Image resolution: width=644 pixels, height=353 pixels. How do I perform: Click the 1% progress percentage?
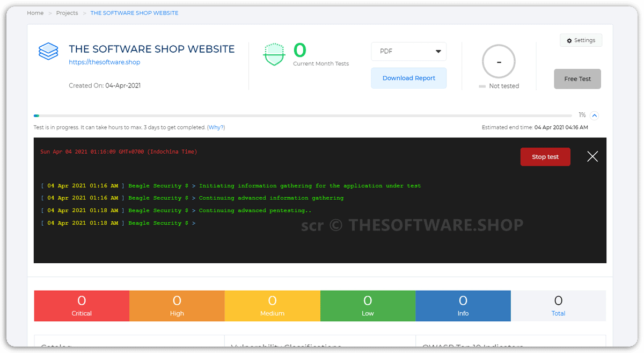[x=582, y=115]
